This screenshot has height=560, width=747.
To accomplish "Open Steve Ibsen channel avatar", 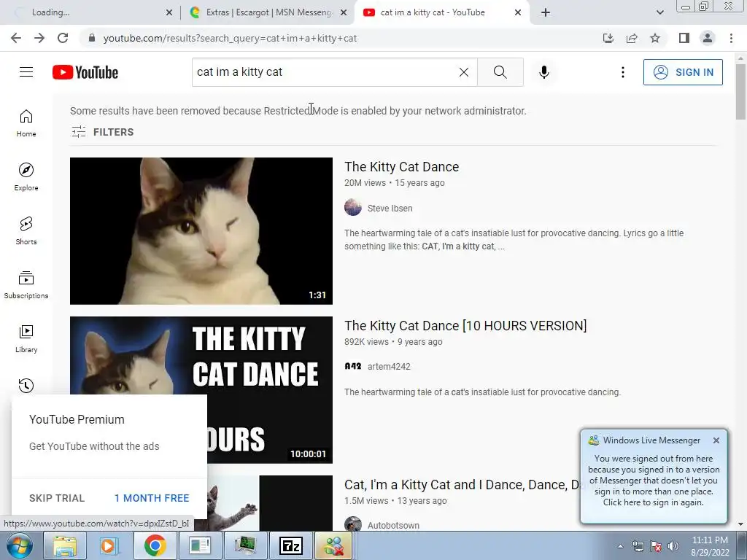I will pos(353,208).
